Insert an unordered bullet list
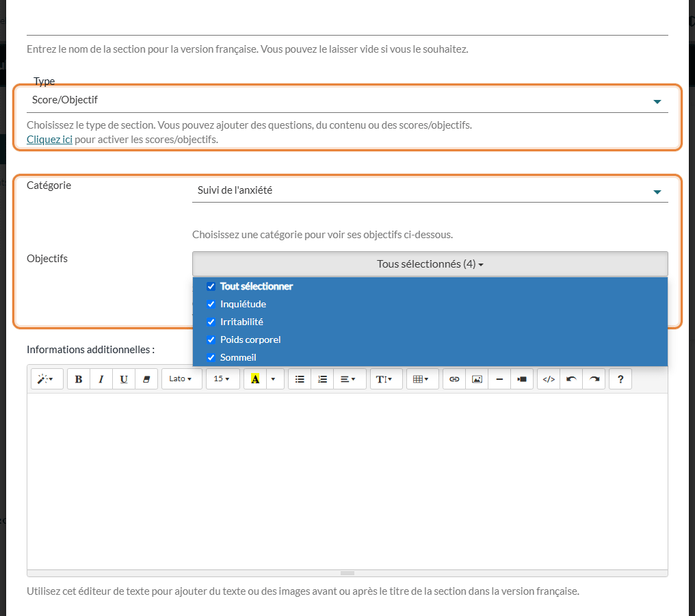This screenshot has height=616, width=695. [x=300, y=379]
